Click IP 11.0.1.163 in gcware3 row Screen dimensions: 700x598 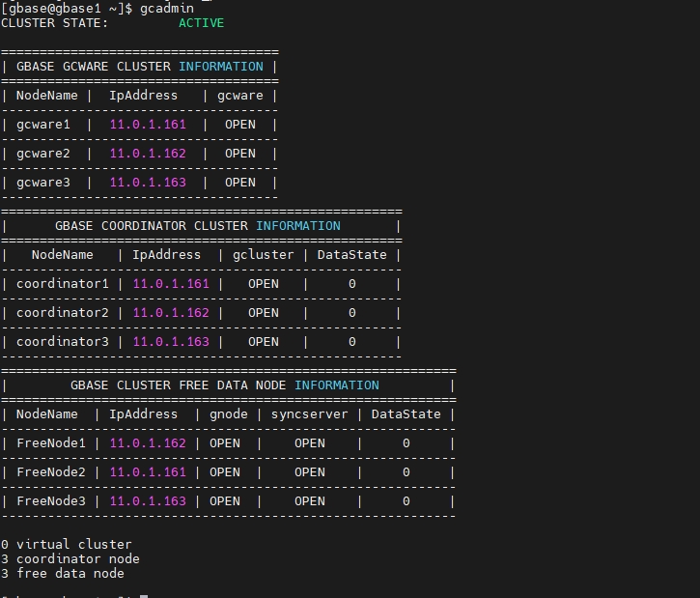[148, 183]
